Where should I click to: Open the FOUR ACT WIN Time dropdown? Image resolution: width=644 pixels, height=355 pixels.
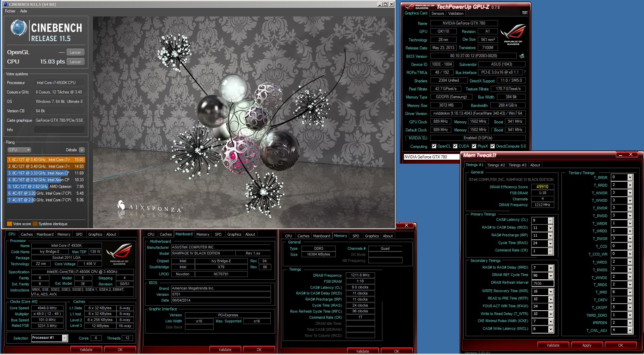pyautogui.click(x=551, y=307)
